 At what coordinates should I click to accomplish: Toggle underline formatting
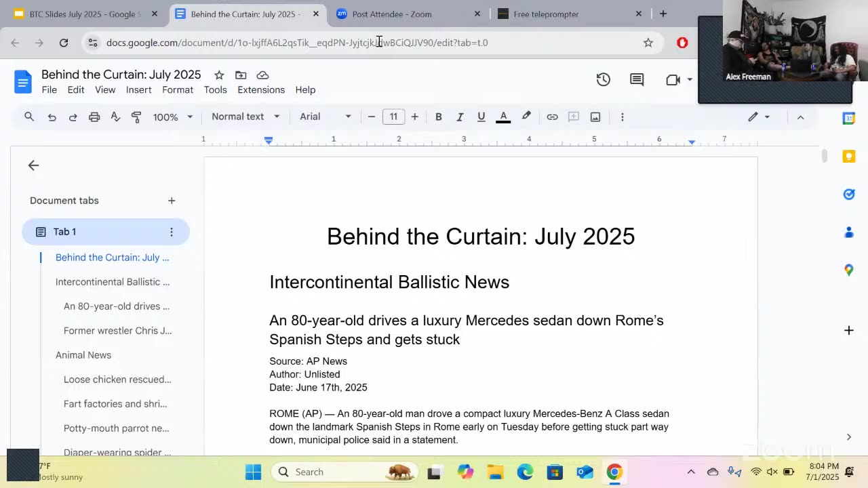coord(481,117)
